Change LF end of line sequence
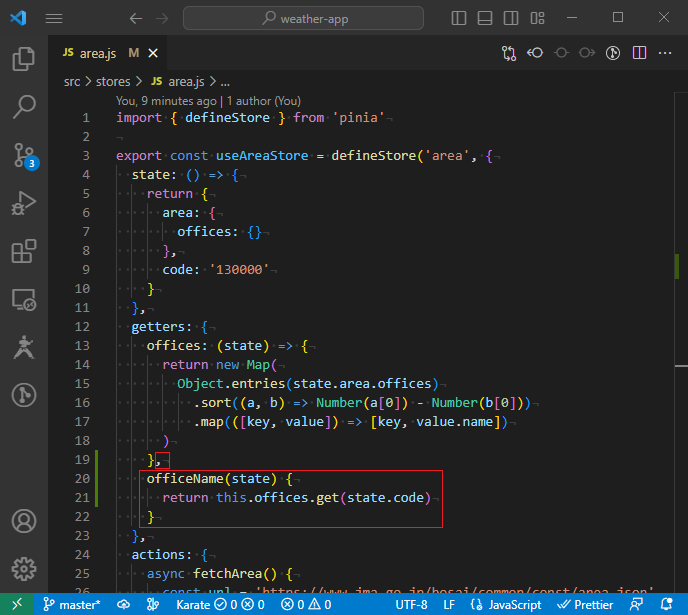Screen dimensions: 688x615 (x=449, y=604)
